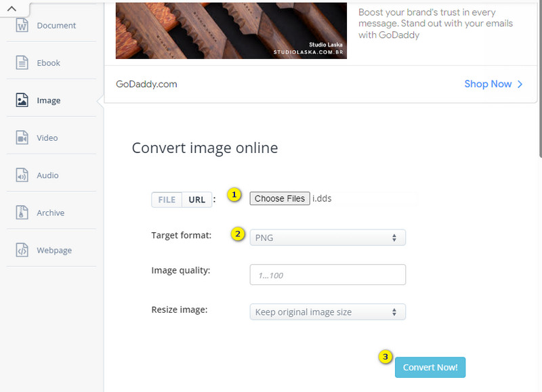The width and height of the screenshot is (542, 392).
Task: Select the Archive label in sidebar
Action: point(51,213)
